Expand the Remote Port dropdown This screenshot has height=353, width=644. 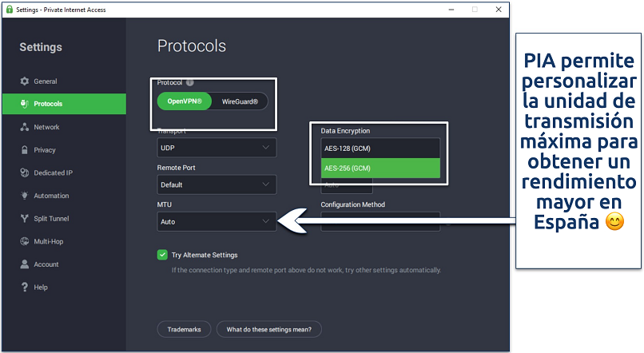tap(217, 184)
